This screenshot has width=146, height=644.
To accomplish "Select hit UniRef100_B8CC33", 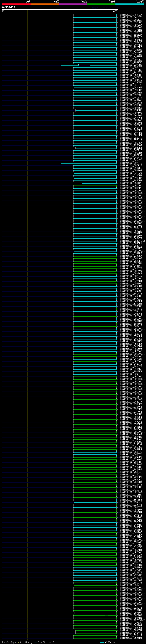I will coord(131,583).
